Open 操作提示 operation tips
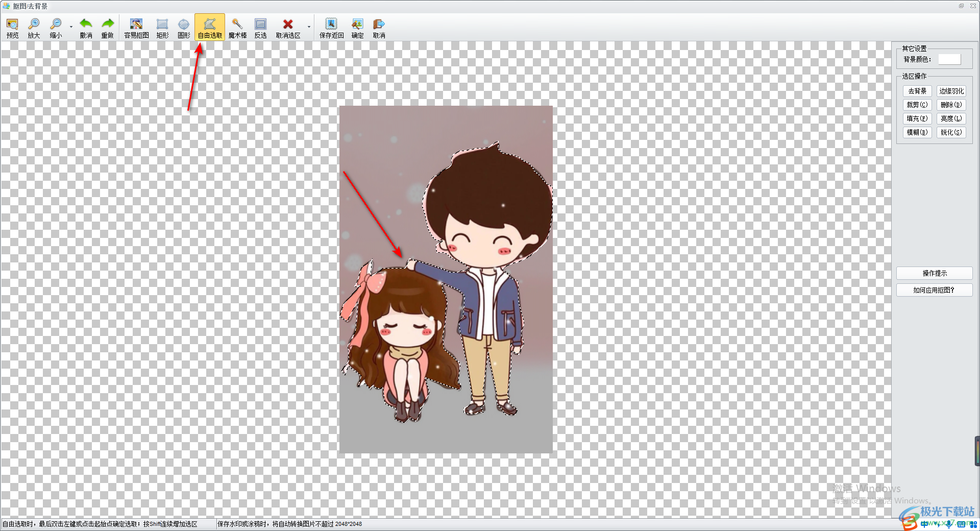The width and height of the screenshot is (980, 531). point(935,273)
